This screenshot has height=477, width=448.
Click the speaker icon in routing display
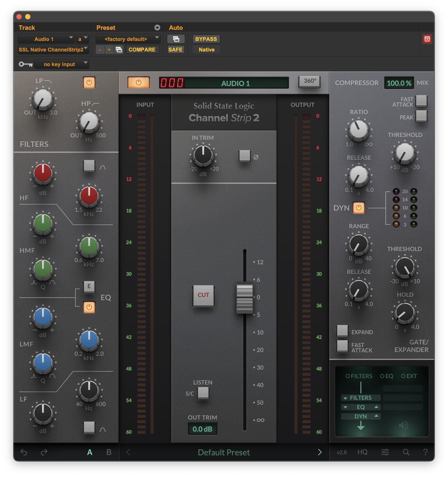click(404, 425)
